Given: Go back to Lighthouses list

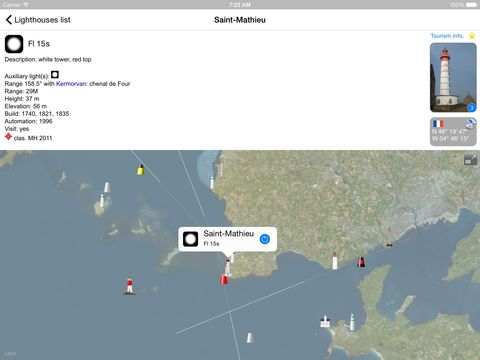Looking at the screenshot, I should (38, 20).
